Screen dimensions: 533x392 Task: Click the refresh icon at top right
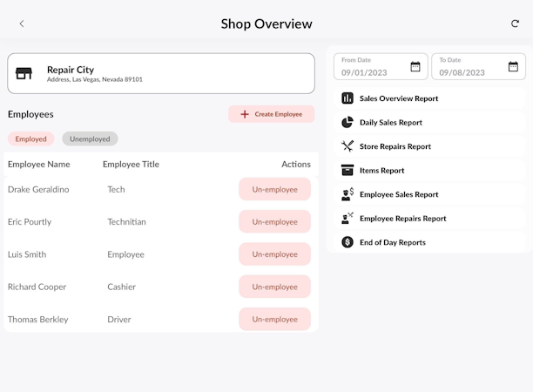(x=515, y=24)
